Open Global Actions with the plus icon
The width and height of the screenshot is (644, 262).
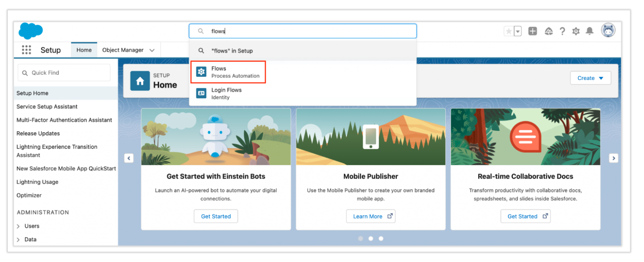tap(533, 31)
